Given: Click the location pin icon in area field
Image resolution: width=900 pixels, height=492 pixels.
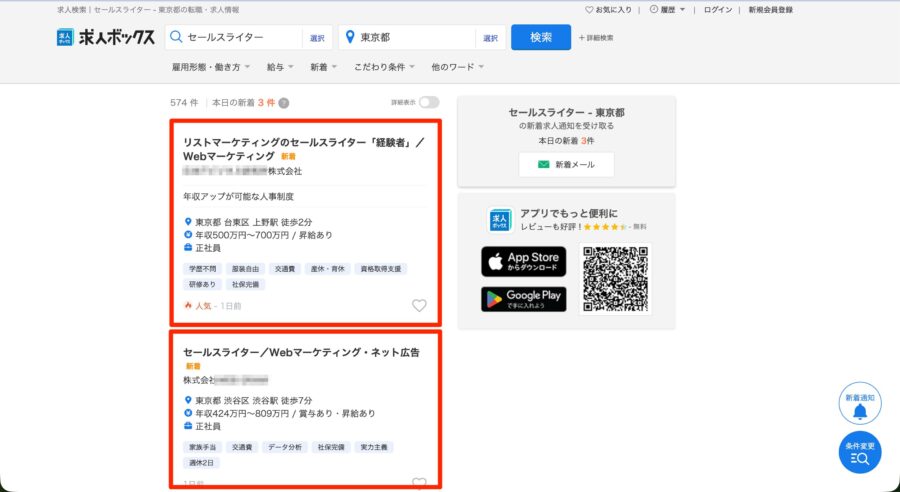Looking at the screenshot, I should coord(350,37).
